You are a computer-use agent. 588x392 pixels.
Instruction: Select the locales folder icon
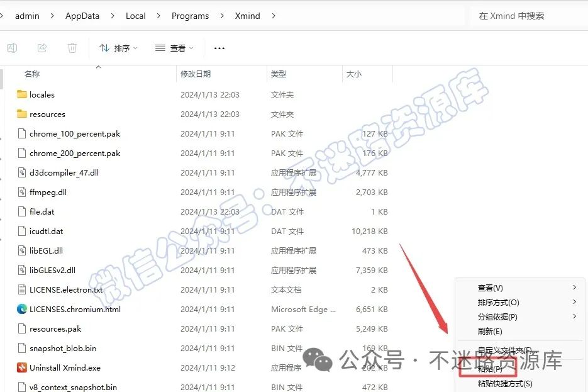tap(22, 94)
